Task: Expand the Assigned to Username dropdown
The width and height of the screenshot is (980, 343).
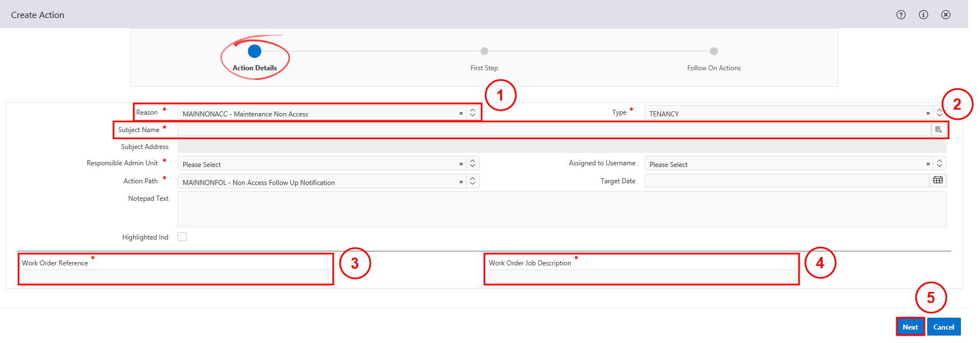Action: (x=940, y=164)
